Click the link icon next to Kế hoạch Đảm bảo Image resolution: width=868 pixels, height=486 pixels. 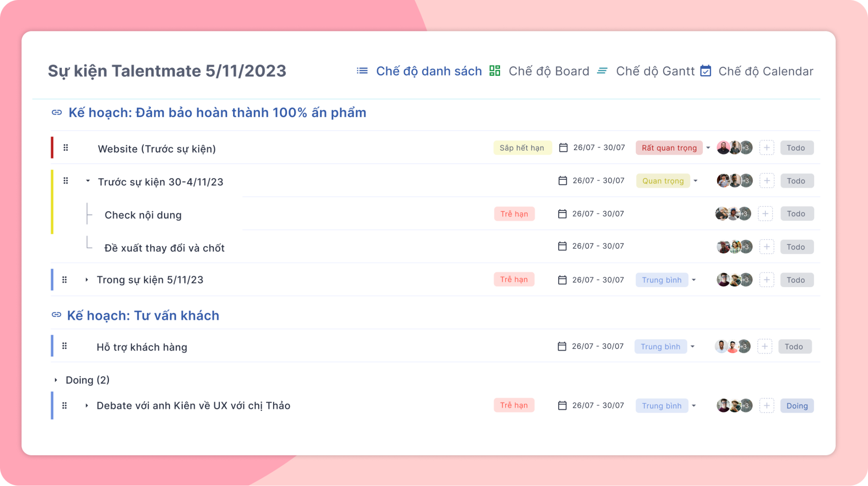coord(56,112)
